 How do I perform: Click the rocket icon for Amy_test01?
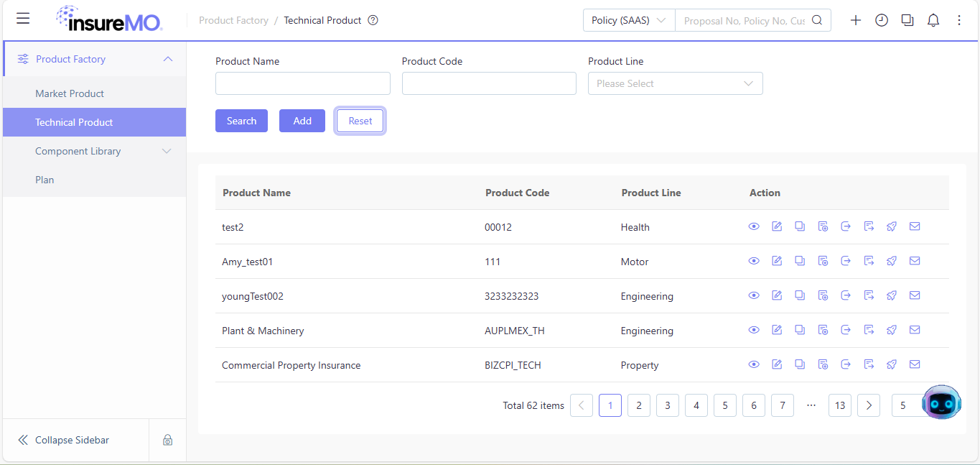coord(892,261)
